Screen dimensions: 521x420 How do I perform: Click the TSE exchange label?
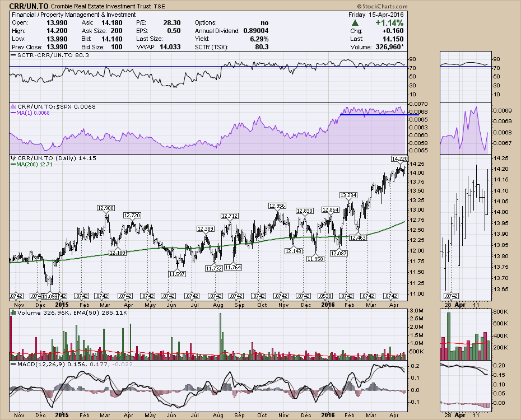coord(159,7)
